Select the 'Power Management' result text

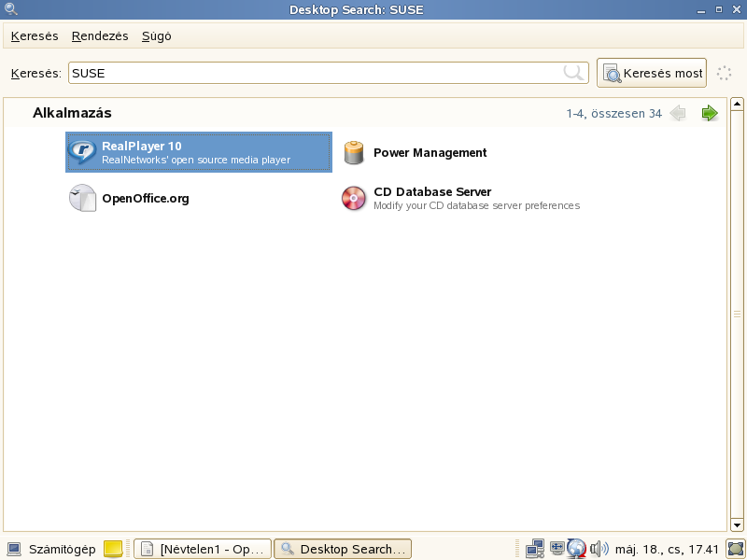click(x=430, y=153)
